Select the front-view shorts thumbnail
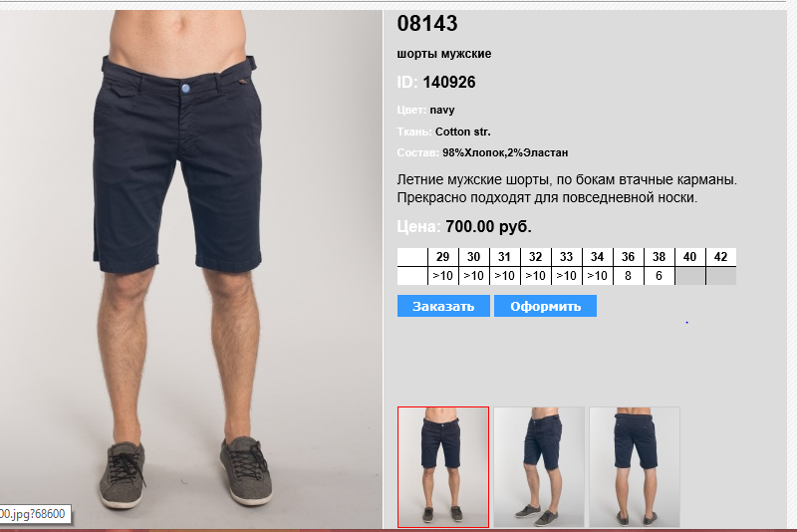 pos(443,467)
